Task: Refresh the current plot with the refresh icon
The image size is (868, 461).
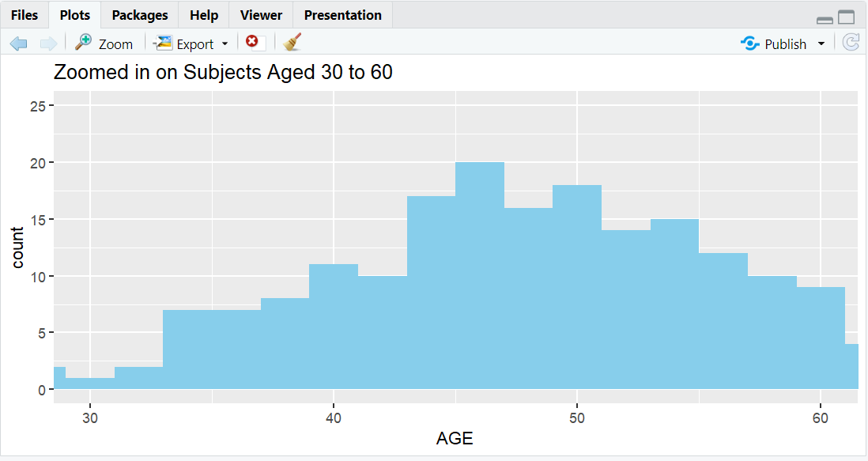Action: point(851,43)
